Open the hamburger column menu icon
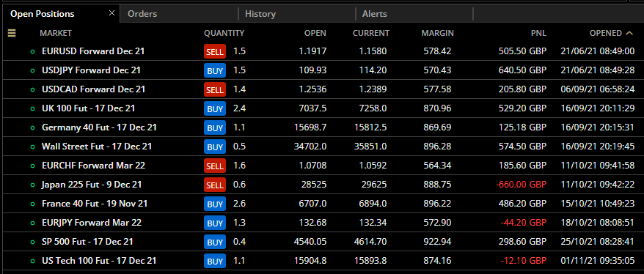This screenshot has width=644, height=274. coord(12,33)
